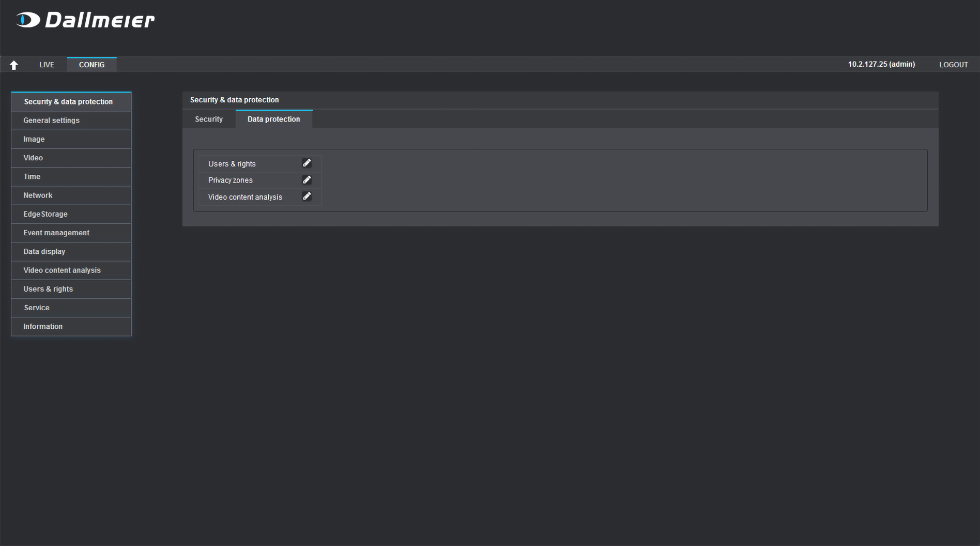This screenshot has height=546, width=980.
Task: Open the Security tab
Action: coord(209,119)
